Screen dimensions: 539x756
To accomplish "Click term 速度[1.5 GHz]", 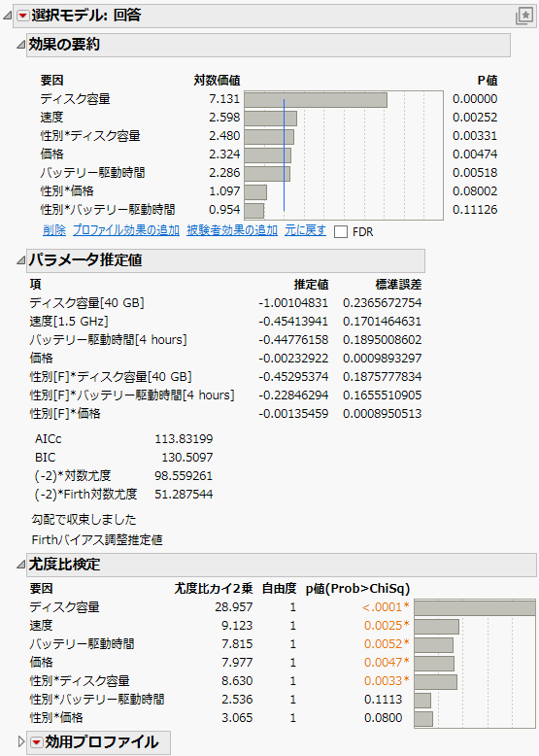I will pos(69,321).
